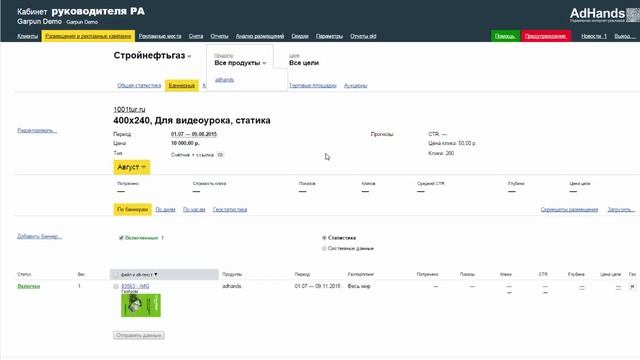The image size is (640, 360).
Task: Collapse the Все продукты dropdown
Action: pos(240,63)
